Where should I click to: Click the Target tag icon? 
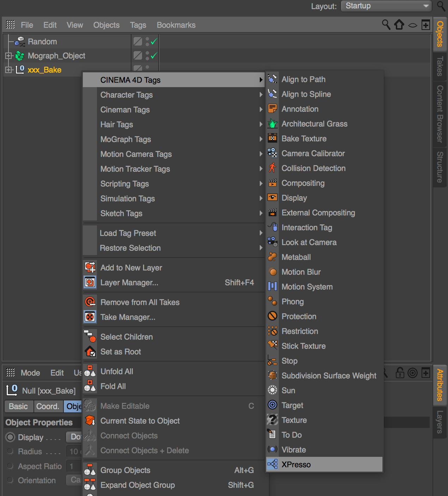coord(272,405)
